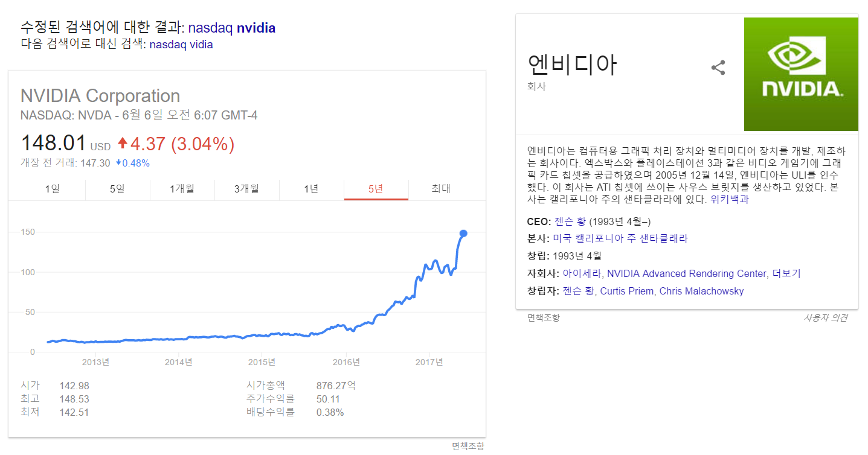868x455 pixels.
Task: Click the pre-market price 147.30
Action: (95, 163)
